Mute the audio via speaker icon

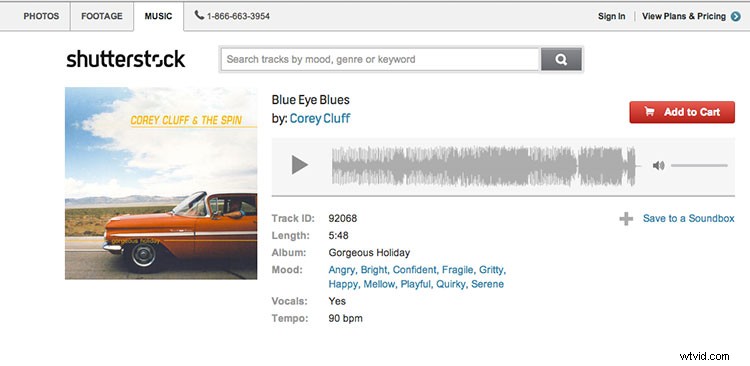[659, 166]
